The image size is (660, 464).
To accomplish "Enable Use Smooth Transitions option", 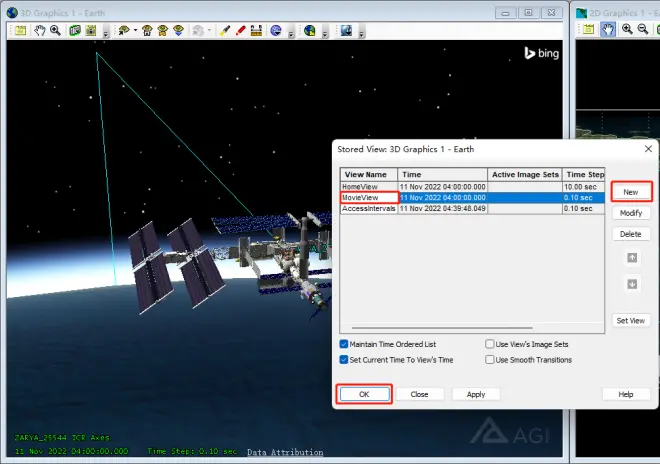I will 490,360.
